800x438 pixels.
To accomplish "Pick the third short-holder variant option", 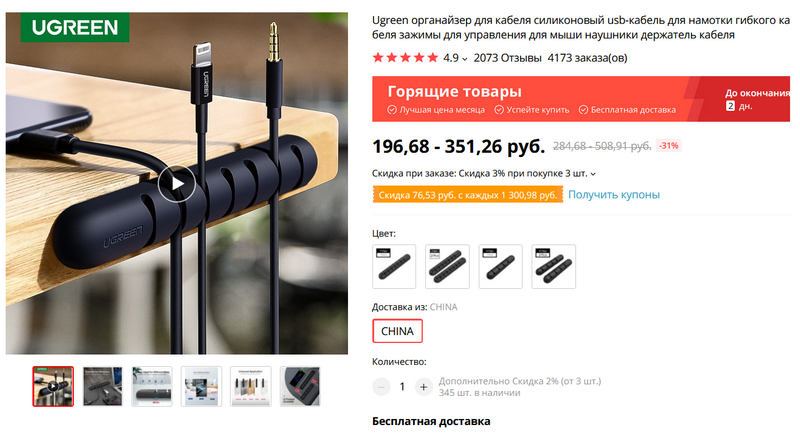I will [500, 266].
